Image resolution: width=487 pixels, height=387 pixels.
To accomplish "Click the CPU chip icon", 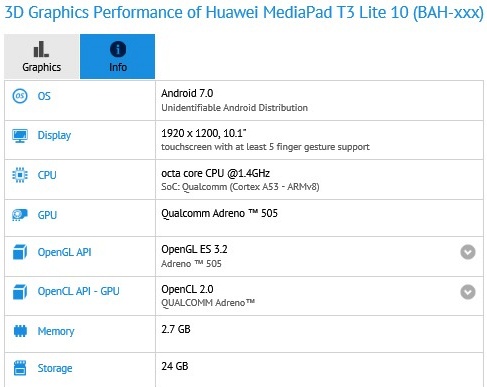I will coord(20,175).
